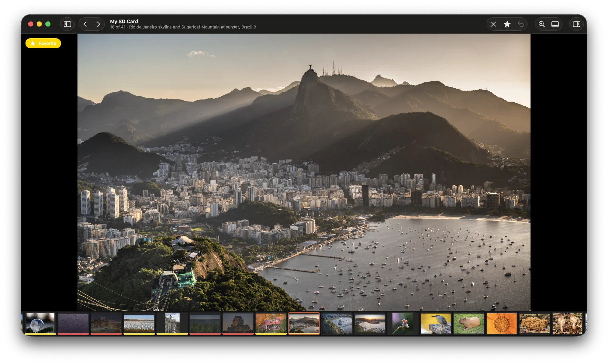Toggle the right inspector panel
The image size is (608, 364).
coord(577,24)
